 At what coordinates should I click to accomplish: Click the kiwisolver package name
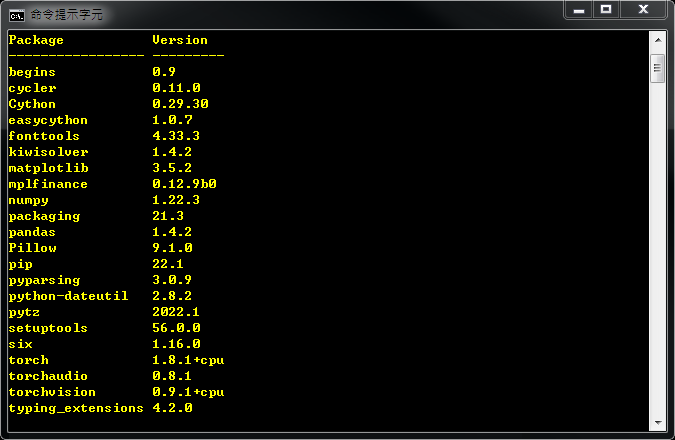[x=48, y=152]
